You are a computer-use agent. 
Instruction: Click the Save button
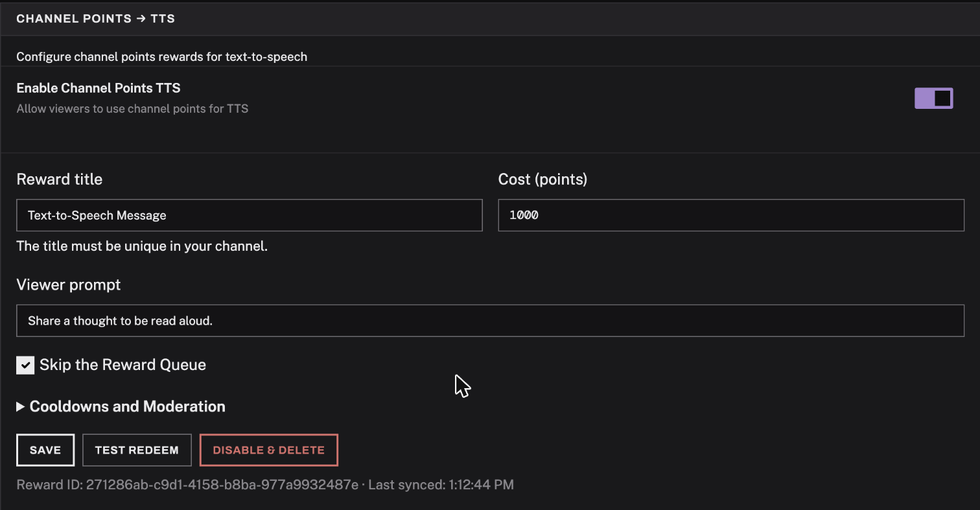[45, 450]
